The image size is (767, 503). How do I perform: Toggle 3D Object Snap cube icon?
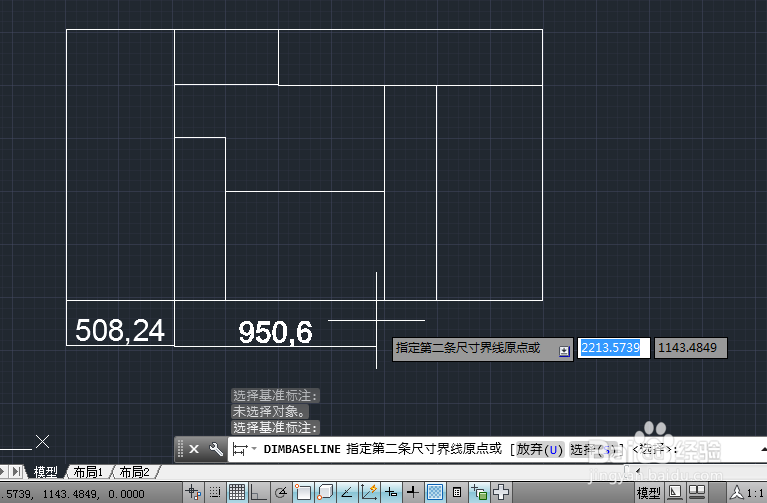[325, 492]
